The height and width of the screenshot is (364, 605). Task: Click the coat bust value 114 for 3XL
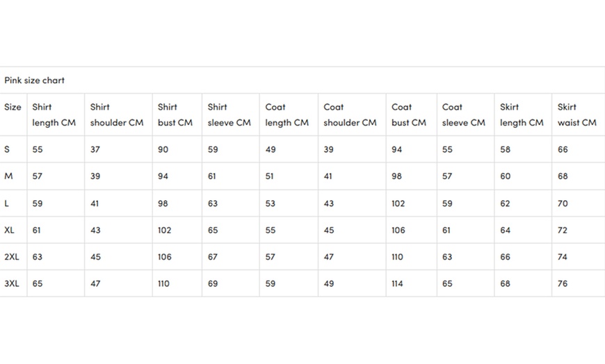coord(397,283)
